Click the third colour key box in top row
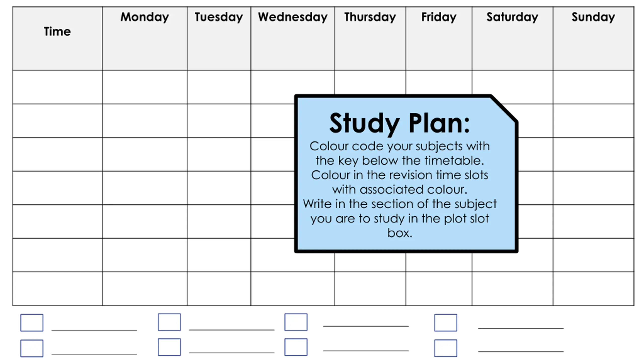Viewport: 644px width, 362px height. point(296,322)
